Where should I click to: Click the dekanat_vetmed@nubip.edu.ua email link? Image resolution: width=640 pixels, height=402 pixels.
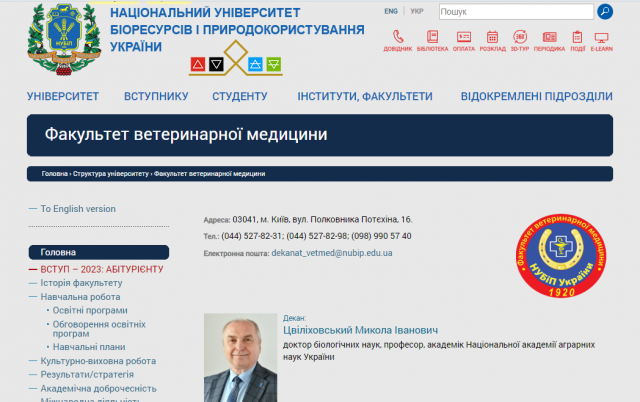click(332, 253)
